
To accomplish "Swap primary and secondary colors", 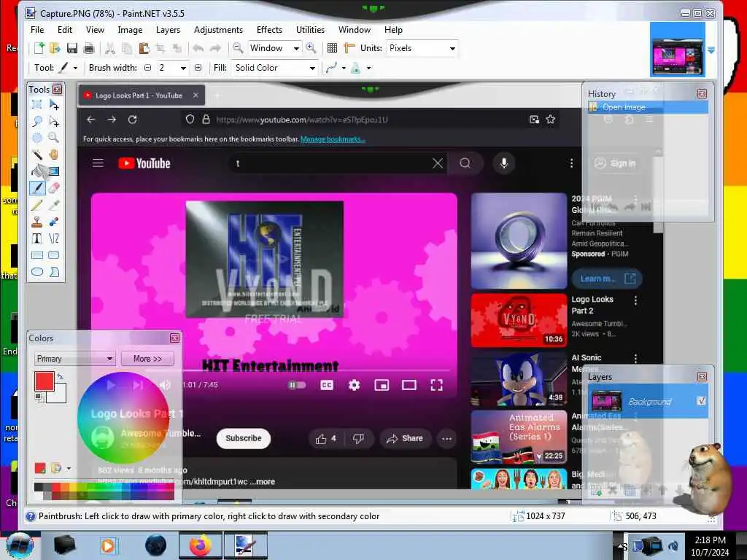I will pos(61,376).
